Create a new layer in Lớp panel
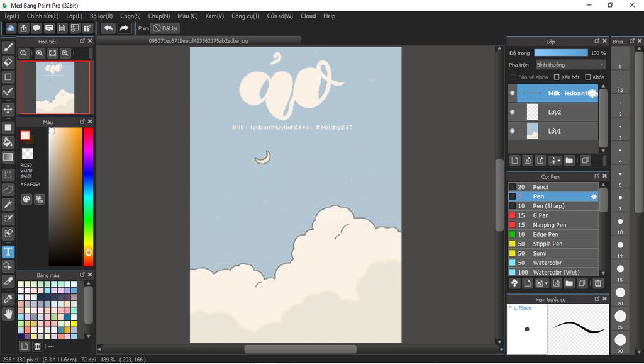 (515, 161)
